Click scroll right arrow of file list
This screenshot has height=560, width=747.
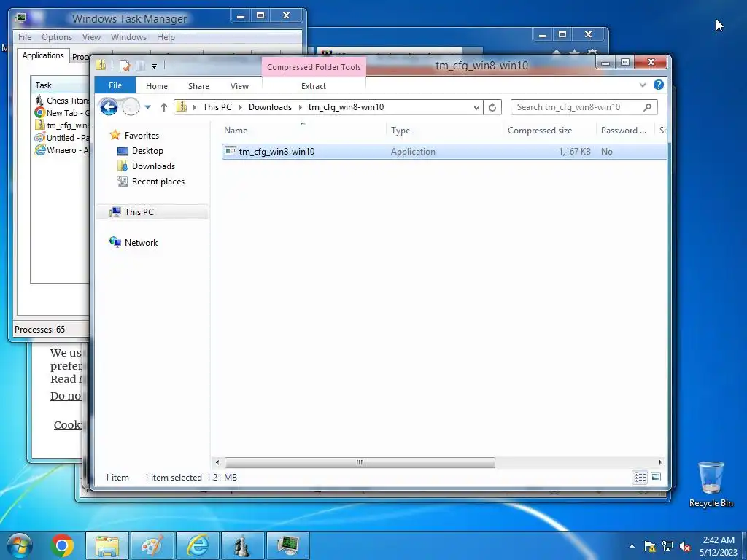659,462
